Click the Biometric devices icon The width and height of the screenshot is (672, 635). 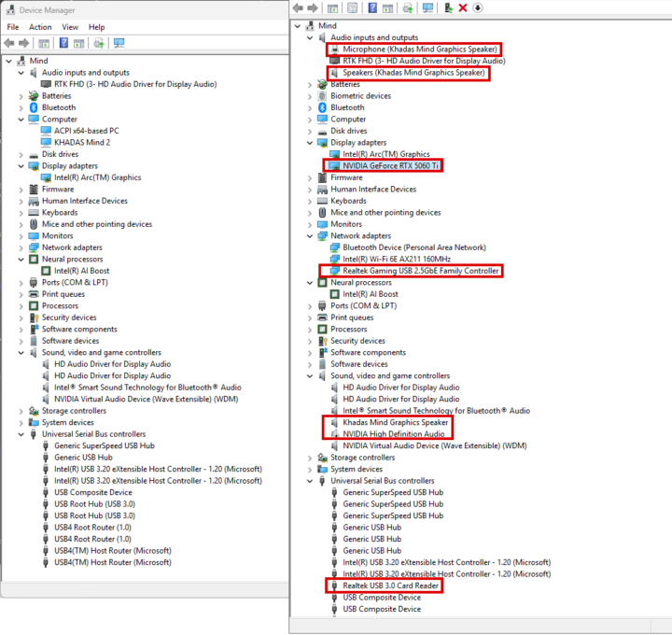coord(322,95)
